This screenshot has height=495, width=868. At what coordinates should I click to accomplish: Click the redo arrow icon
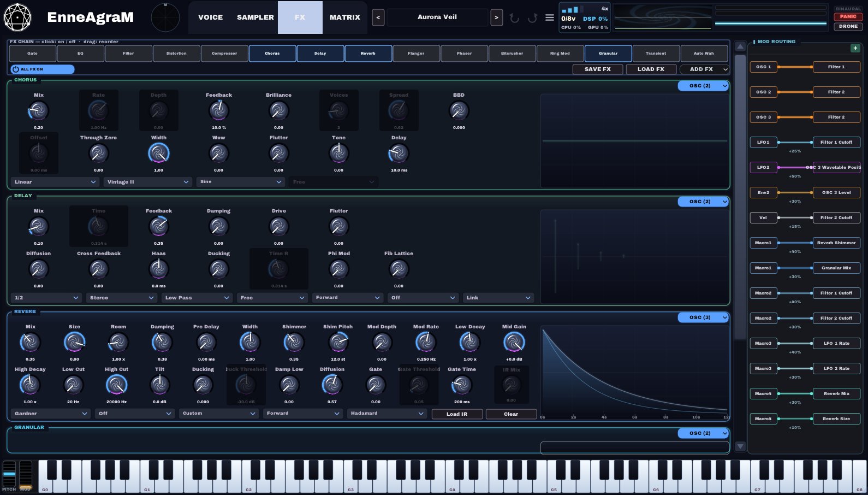[x=532, y=17]
